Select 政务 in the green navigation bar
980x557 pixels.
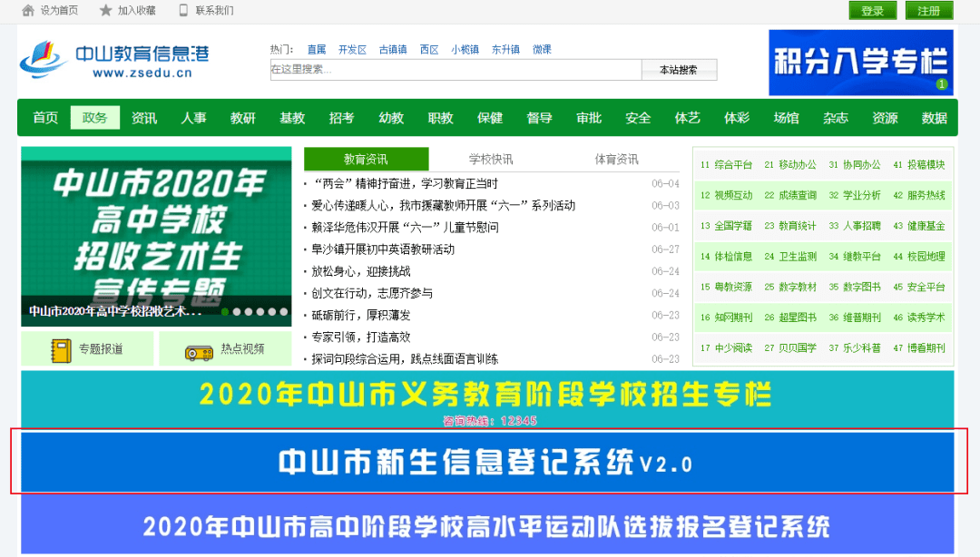[94, 118]
